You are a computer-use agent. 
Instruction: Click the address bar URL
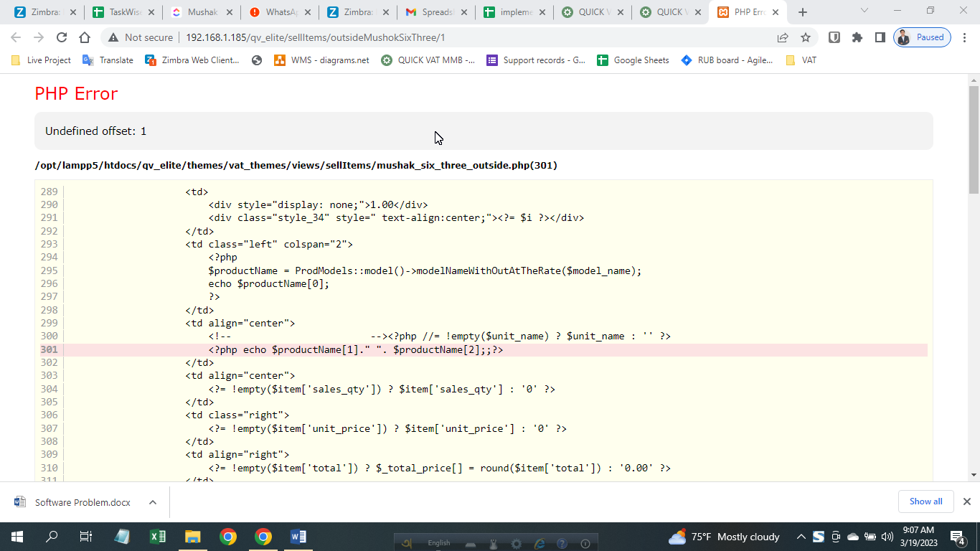pyautogui.click(x=316, y=37)
